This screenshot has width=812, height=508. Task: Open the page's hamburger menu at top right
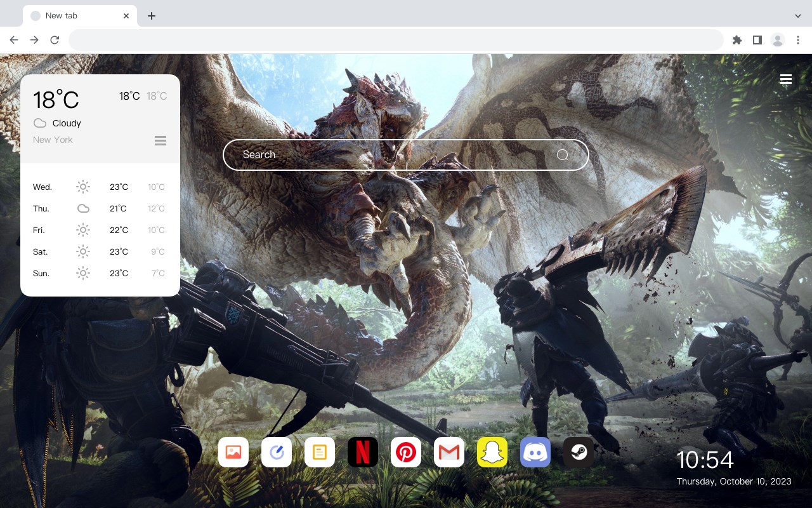786,79
